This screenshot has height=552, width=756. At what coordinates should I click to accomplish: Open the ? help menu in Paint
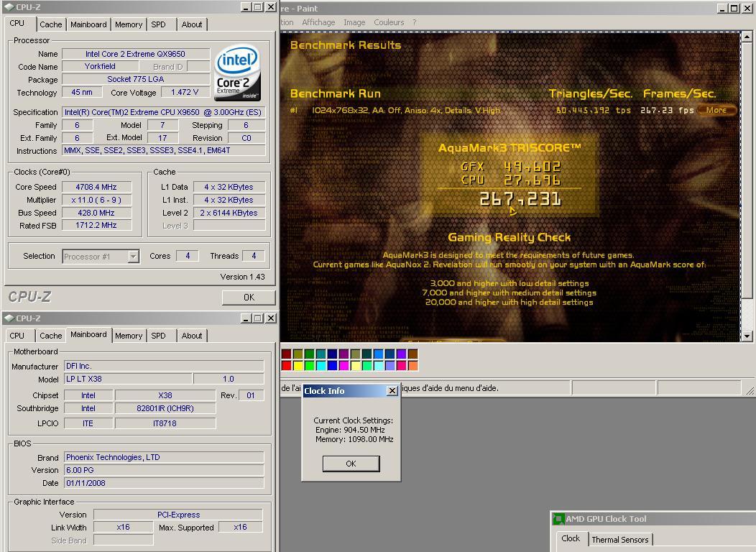[414, 22]
